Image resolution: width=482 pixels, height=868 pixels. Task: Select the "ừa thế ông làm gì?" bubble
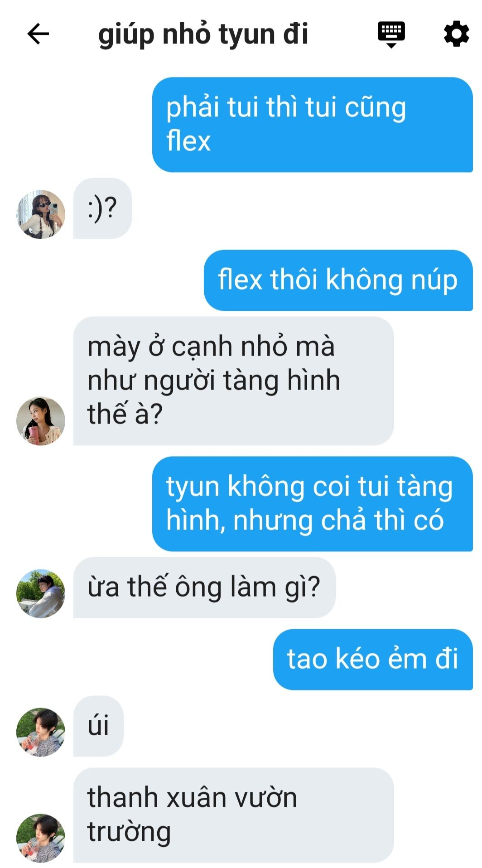coord(204,588)
